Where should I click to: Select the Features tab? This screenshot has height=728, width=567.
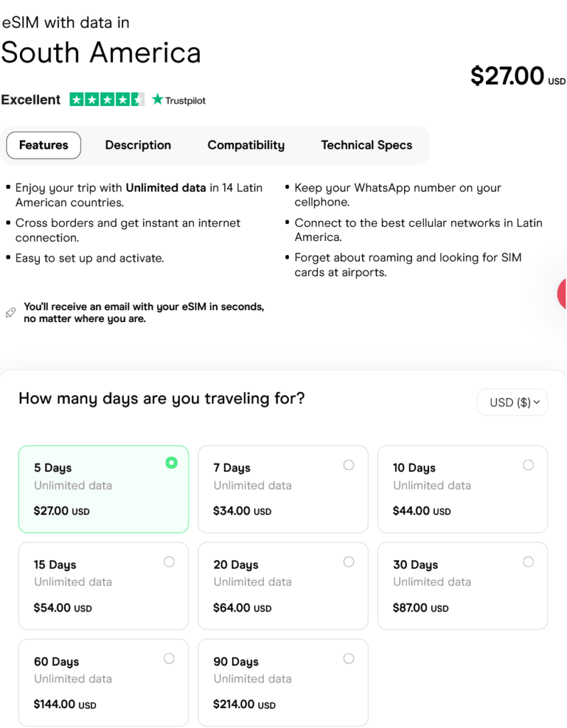43,145
